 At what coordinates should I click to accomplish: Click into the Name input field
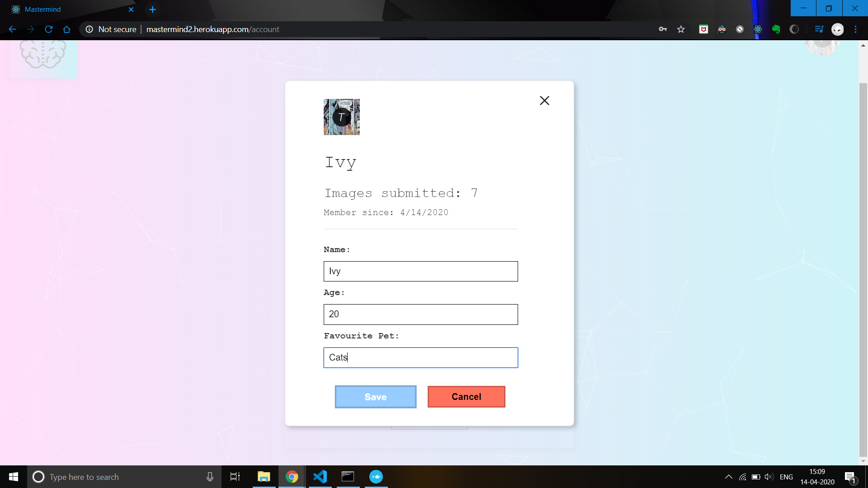coord(420,271)
